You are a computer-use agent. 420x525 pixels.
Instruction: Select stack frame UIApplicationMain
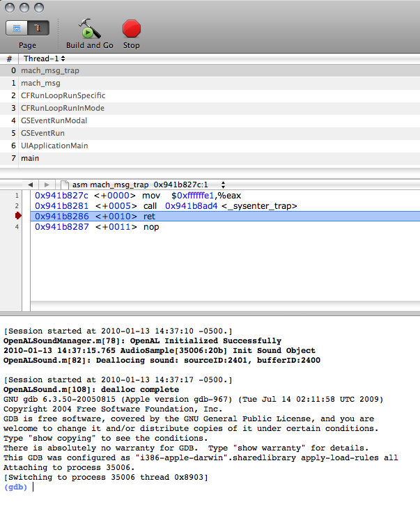(210, 146)
